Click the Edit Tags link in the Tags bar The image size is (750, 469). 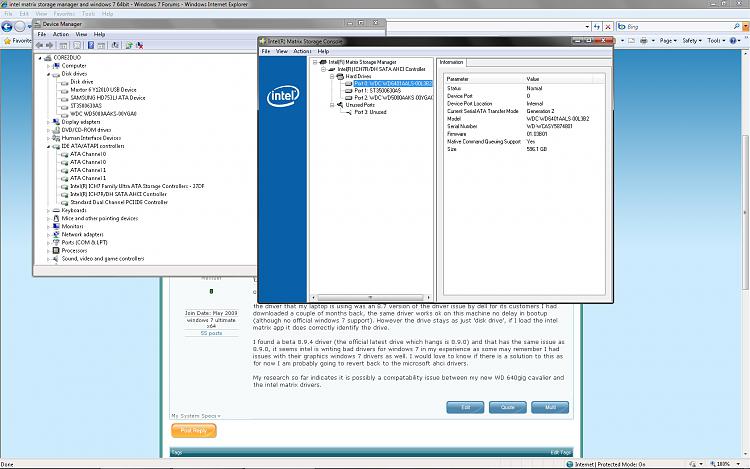pos(561,452)
